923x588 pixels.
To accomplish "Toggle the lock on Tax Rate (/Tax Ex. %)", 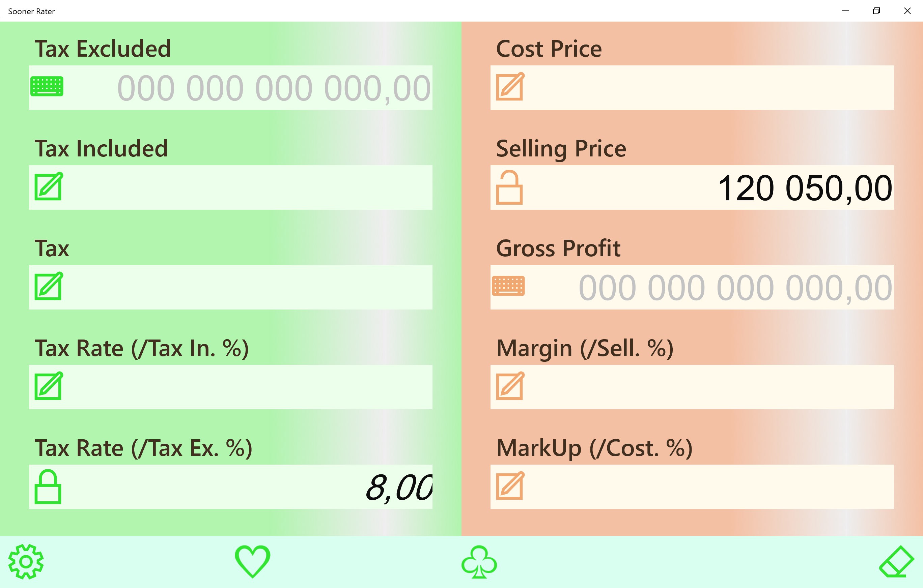I will (48, 487).
